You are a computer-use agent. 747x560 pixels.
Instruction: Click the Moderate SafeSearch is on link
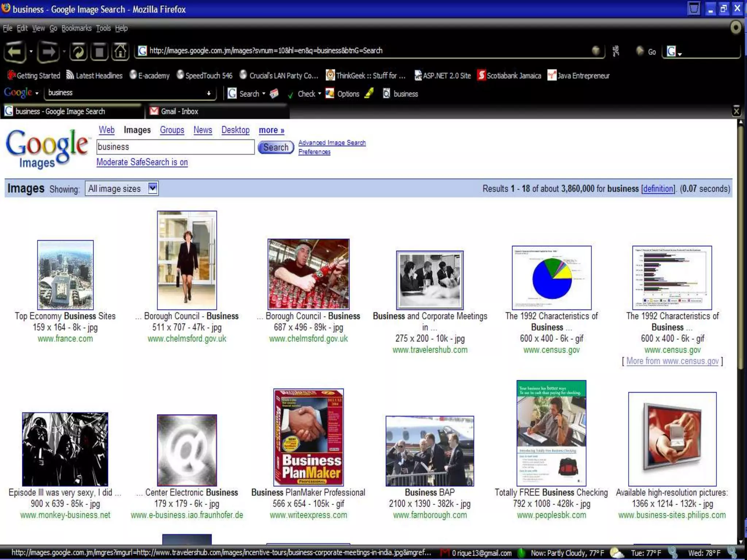pos(142,162)
